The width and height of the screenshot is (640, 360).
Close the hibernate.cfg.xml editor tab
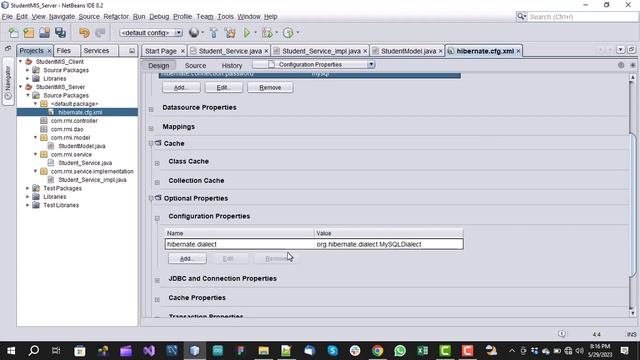coord(518,51)
